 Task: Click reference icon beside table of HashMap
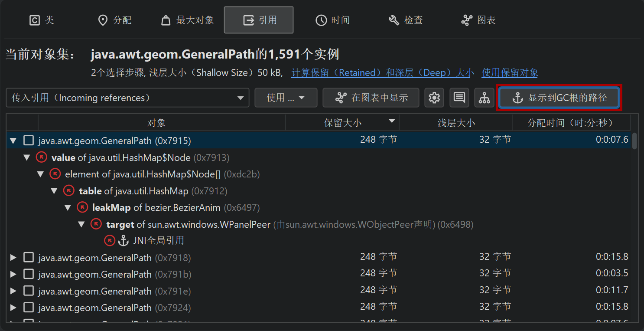point(69,190)
